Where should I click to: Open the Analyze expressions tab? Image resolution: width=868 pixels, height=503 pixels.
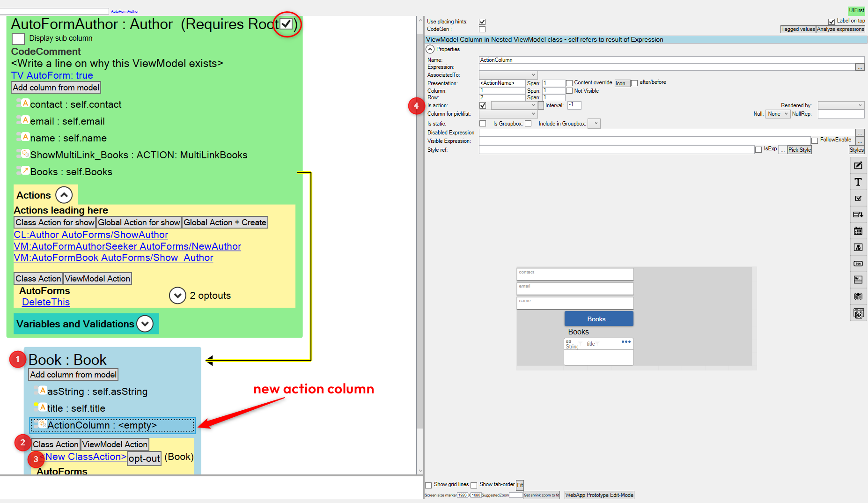tap(840, 29)
